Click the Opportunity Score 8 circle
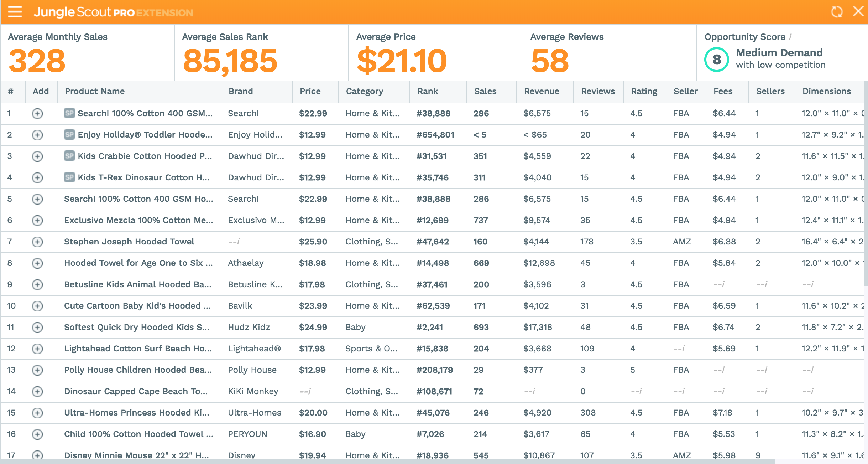The height and width of the screenshot is (464, 868). [716, 60]
